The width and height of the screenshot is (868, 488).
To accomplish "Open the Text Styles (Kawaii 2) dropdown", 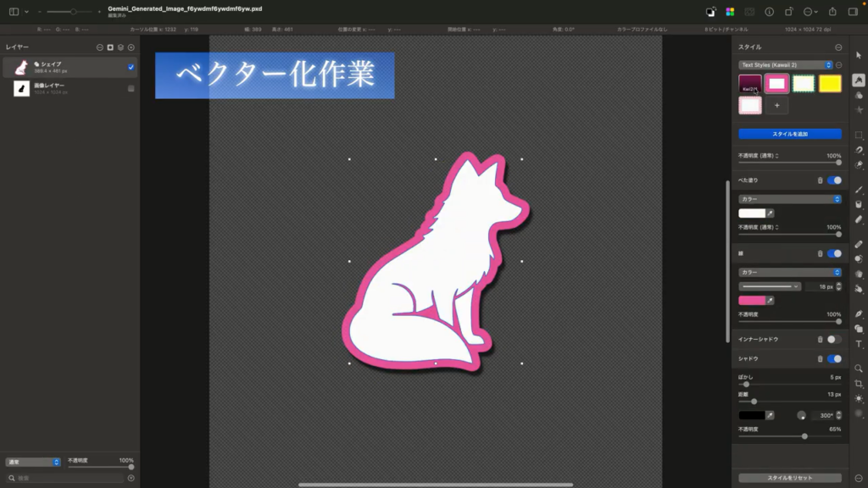I will coord(785,65).
